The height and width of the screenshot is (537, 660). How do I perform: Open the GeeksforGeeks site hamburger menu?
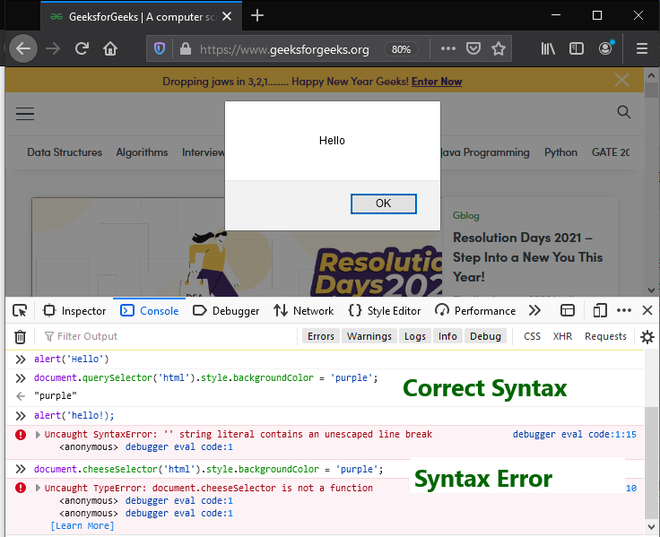coord(25,114)
